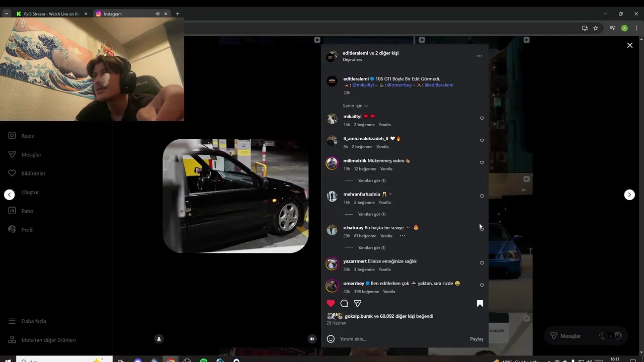Viewport: 644px width, 362px height.
Task: Like mehranfarhadnia's comment
Action: click(481, 196)
